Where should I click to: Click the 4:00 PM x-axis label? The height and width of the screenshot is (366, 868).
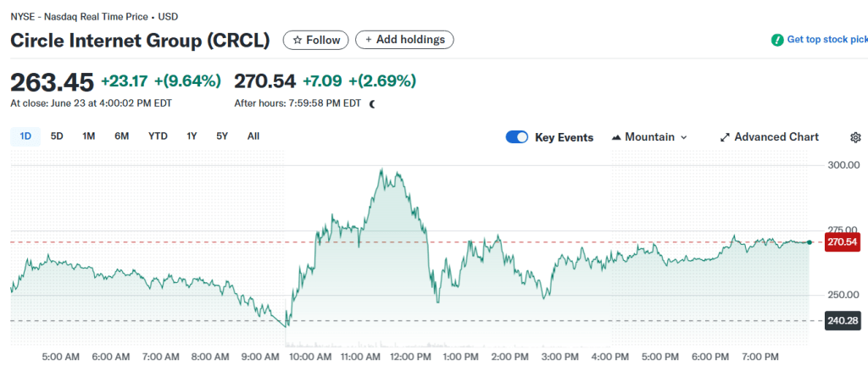point(609,357)
